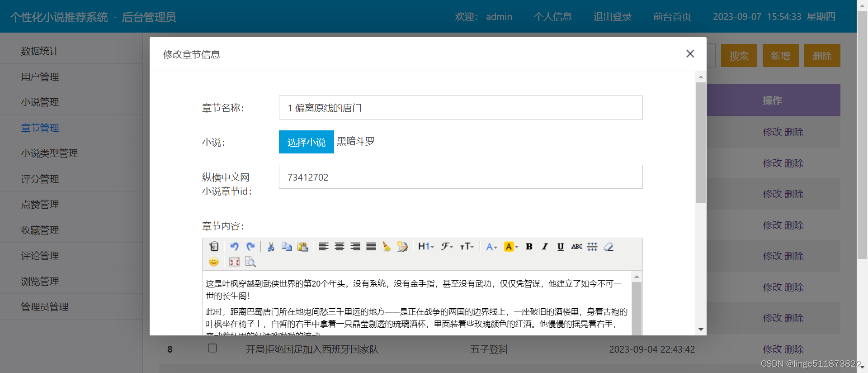Click editor content scrollbar up arrow

[x=637, y=277]
